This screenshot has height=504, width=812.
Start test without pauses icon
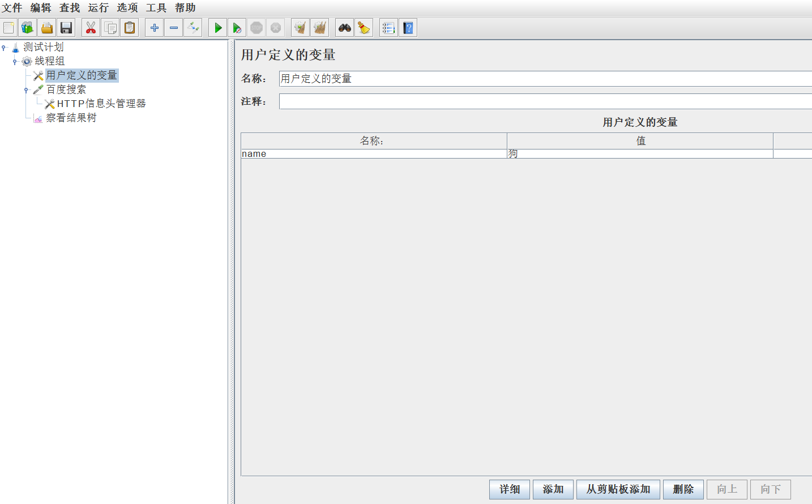pyautogui.click(x=237, y=28)
